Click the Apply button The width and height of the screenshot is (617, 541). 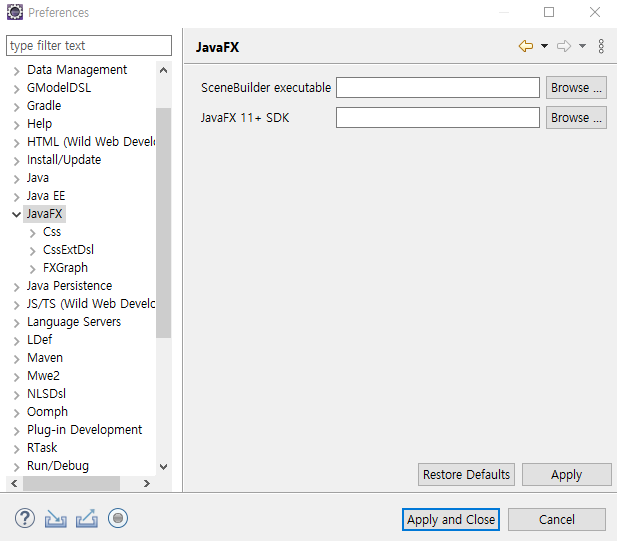click(566, 475)
